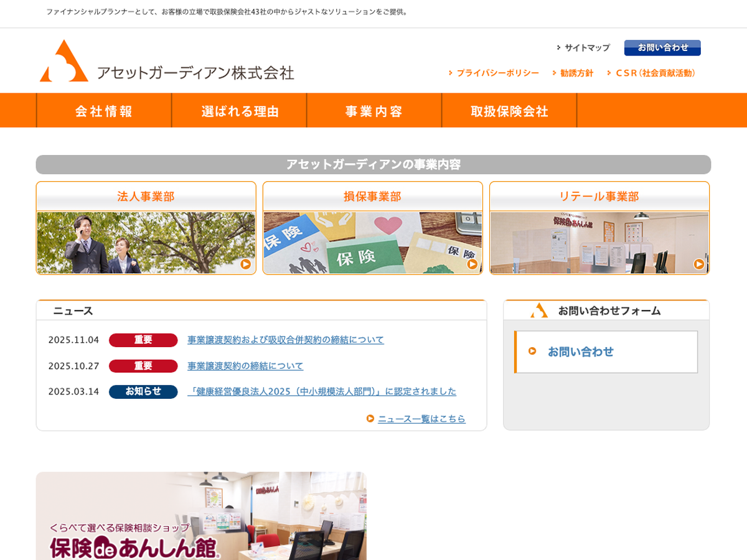
Task: Click the お知らせ badge for 2025.03.14 news
Action: tap(143, 391)
